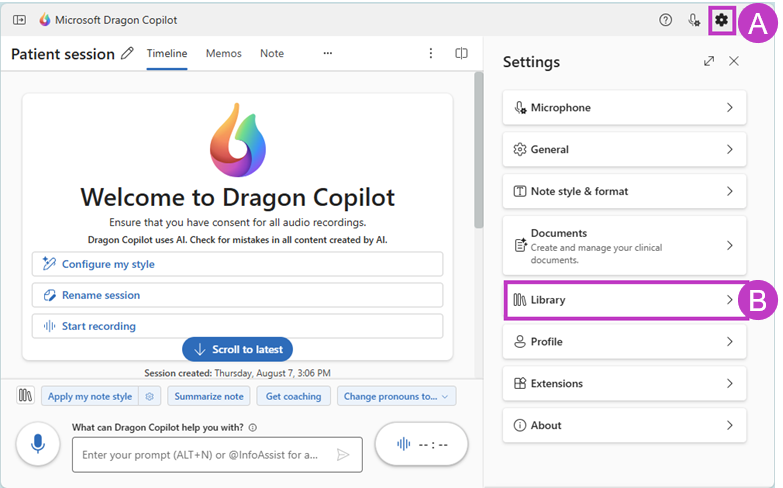The image size is (783, 488).
Task: Open the Note style & format section
Action: coord(624,192)
